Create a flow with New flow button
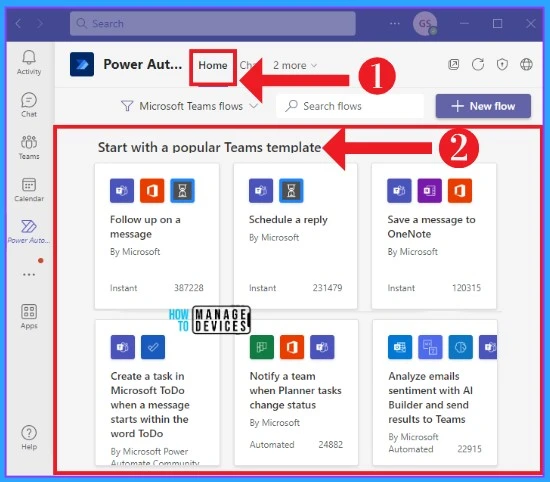 483,106
